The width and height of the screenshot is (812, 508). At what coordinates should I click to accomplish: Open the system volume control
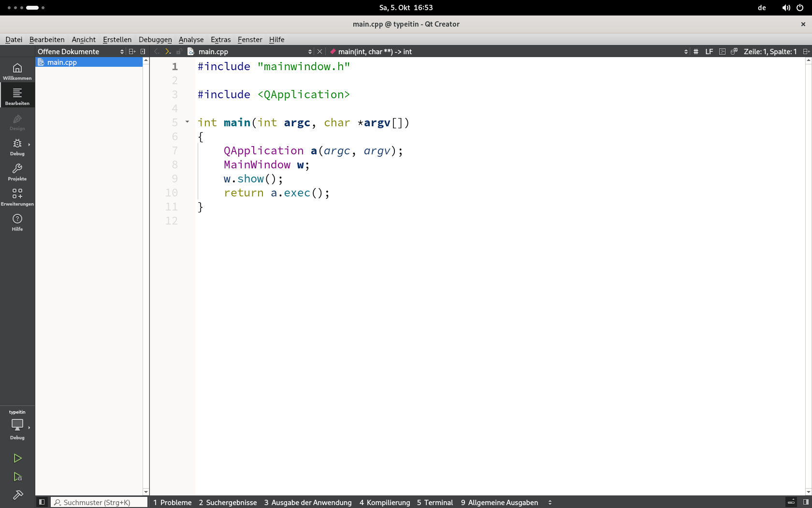pos(786,8)
